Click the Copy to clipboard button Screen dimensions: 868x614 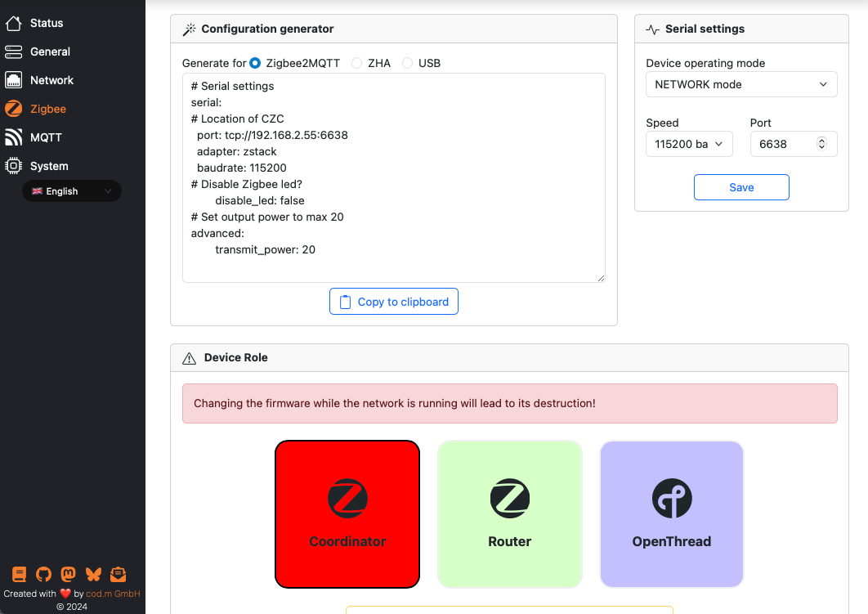tap(394, 302)
